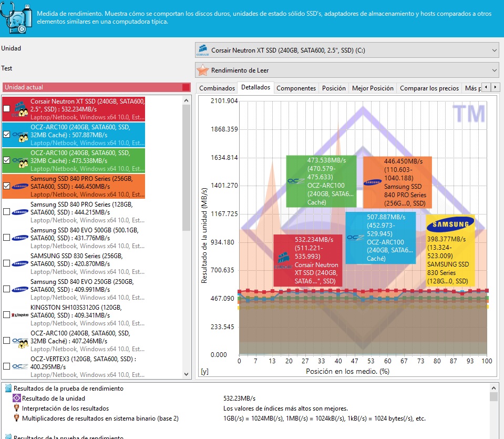Viewport: 504px width, 439px height.
Task: Check OCZ-VERTEX3 120GB entry
Action: click(x=6, y=366)
